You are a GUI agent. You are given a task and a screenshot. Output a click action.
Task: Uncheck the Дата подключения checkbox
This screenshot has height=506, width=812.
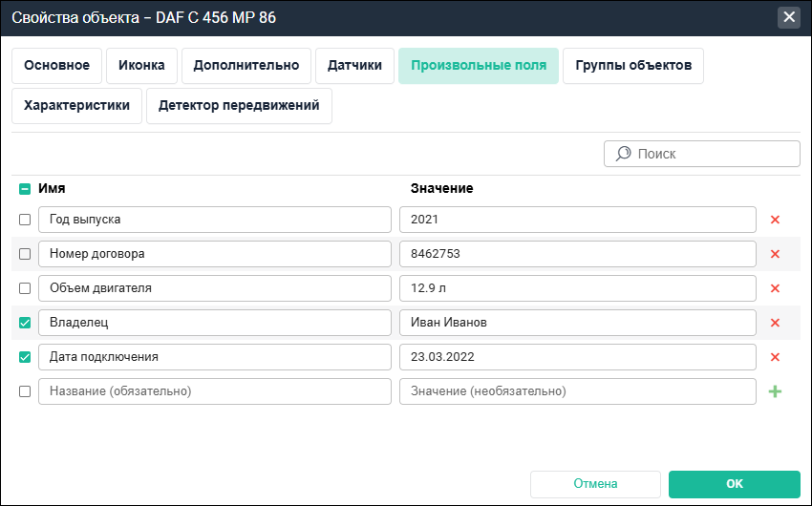[x=25, y=357]
